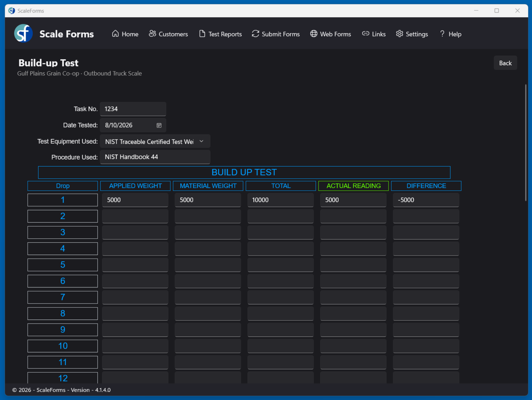
Task: Click the DIFFERENCE column header
Action: coord(426,186)
